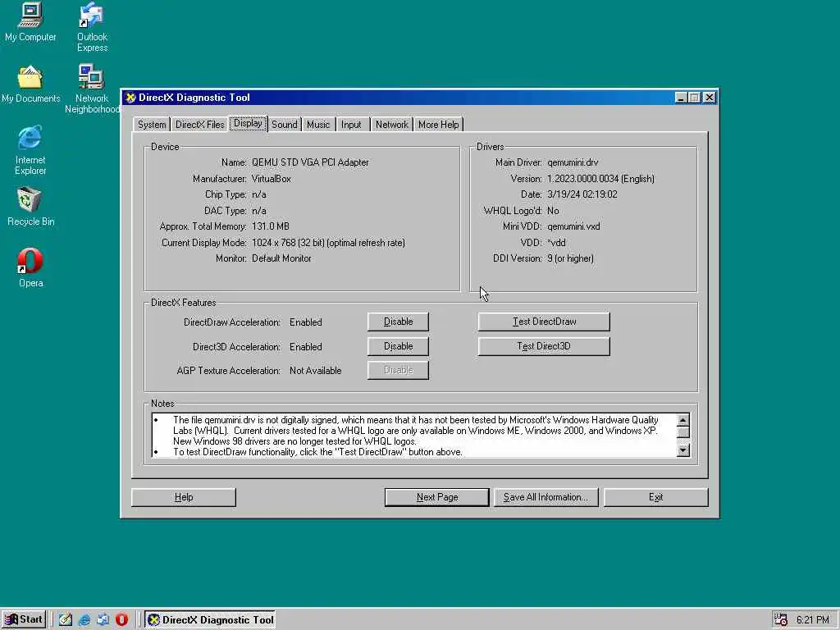This screenshot has width=840, height=630.
Task: Click the device name QEMU STD VGA PCI Adapter
Action: pyautogui.click(x=310, y=162)
